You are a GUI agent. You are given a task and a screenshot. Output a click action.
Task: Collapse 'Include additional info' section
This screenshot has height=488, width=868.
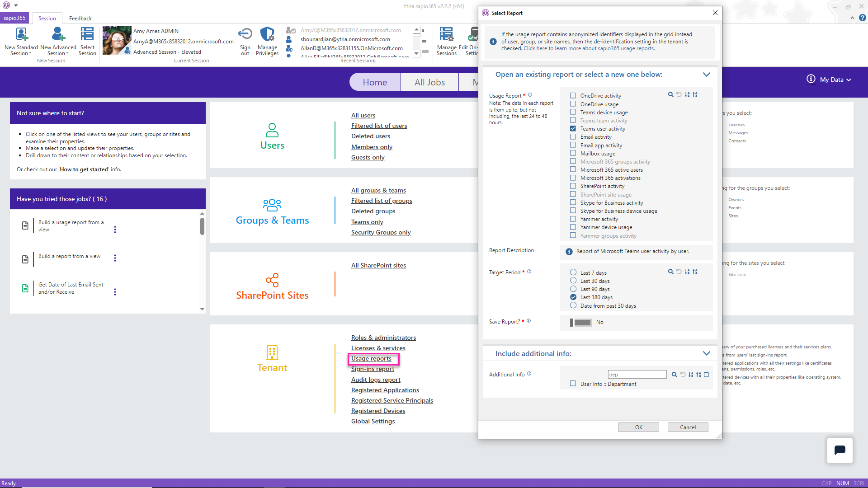pos(707,353)
